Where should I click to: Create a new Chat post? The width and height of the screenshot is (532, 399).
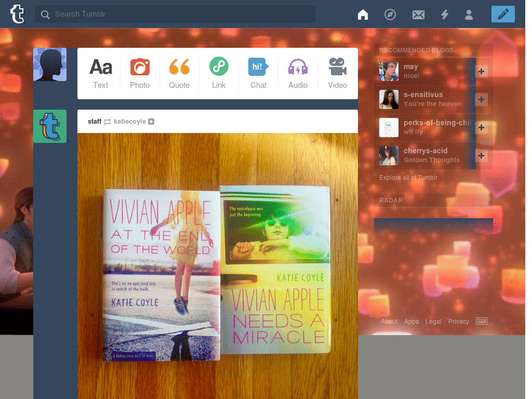259,73
